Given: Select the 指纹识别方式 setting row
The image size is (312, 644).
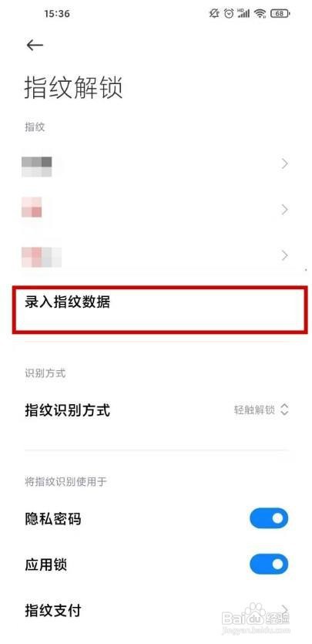Looking at the screenshot, I should pos(156,410).
